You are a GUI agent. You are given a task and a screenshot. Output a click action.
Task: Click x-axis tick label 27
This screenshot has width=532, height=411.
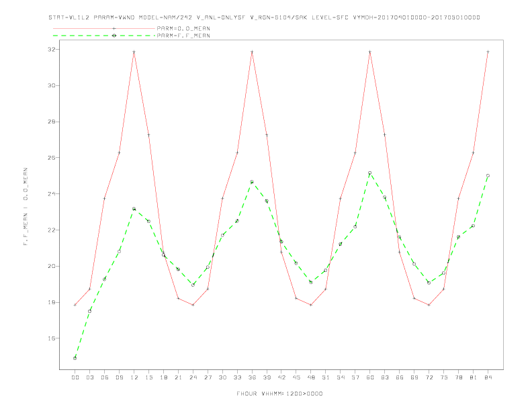click(208, 377)
